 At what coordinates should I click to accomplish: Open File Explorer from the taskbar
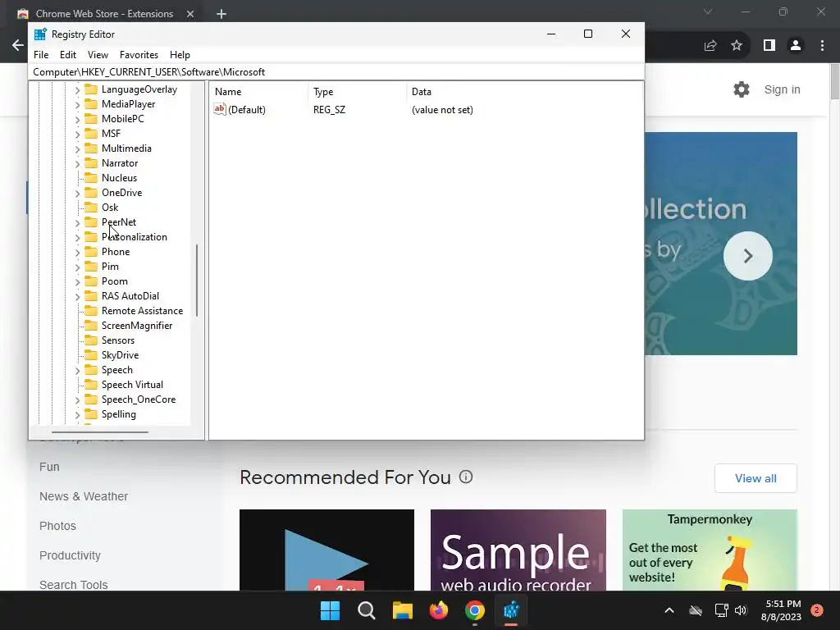click(x=402, y=610)
